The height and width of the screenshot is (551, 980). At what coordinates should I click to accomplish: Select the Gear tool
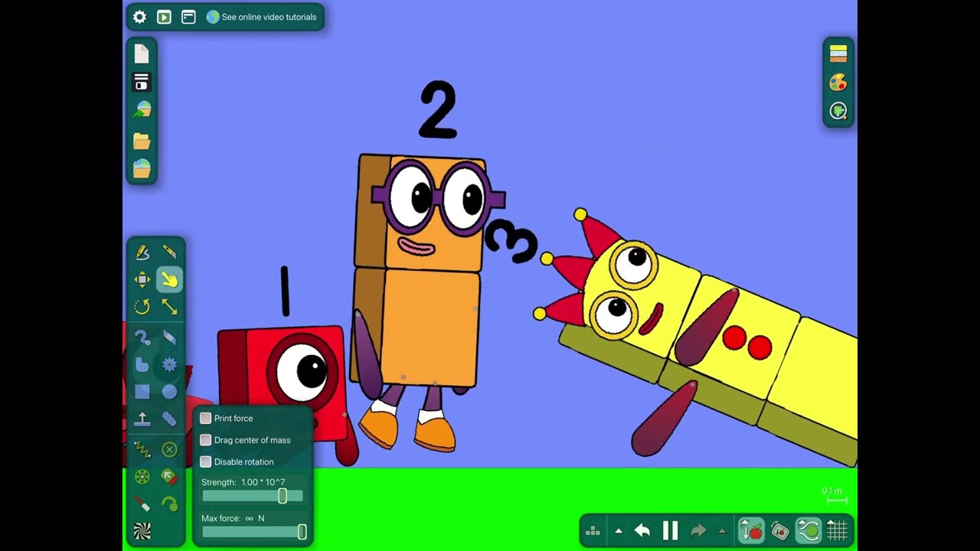[169, 365]
